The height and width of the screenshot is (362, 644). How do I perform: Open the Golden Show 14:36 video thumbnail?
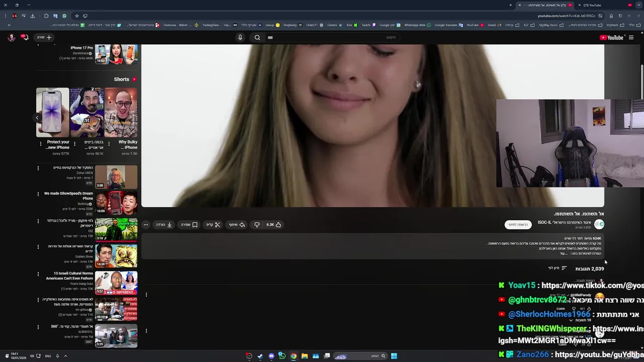(x=116, y=256)
